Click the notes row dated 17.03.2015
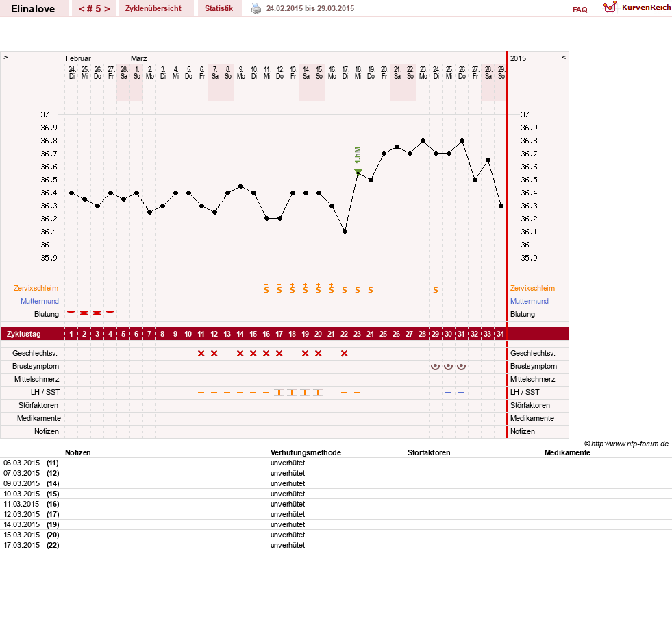The height and width of the screenshot is (630, 672). (336, 546)
